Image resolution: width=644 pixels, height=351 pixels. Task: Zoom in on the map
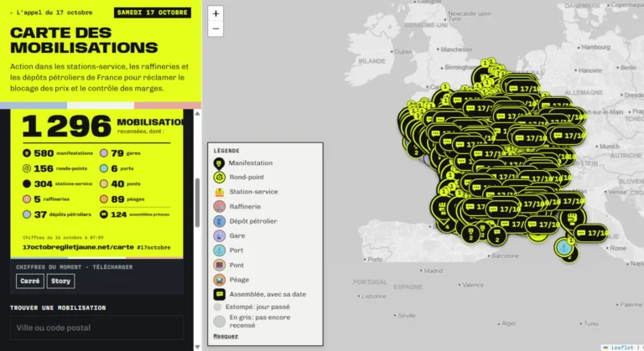[216, 13]
